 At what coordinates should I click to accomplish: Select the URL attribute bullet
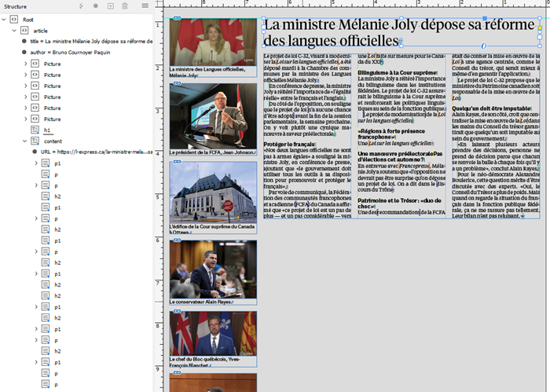click(x=35, y=152)
